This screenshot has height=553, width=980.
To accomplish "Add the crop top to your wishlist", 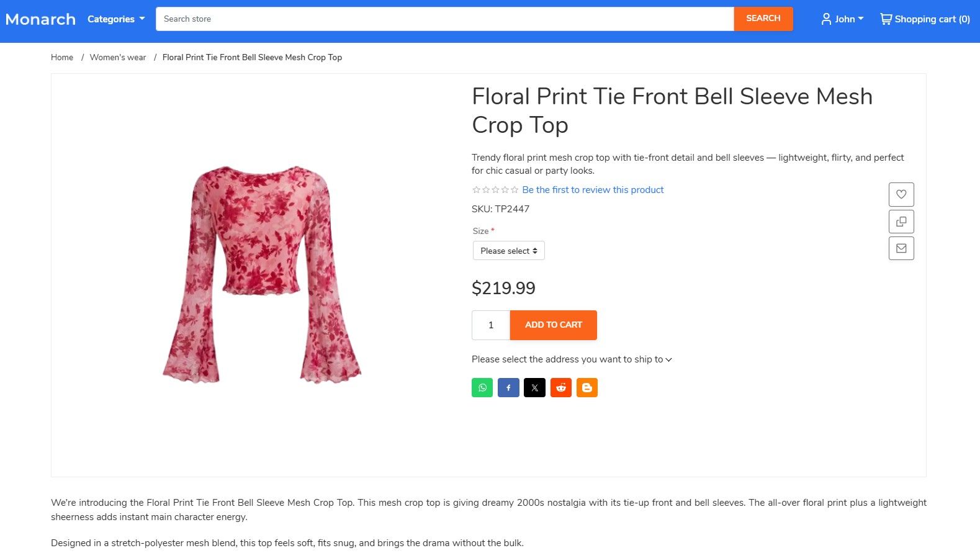I will tap(901, 194).
